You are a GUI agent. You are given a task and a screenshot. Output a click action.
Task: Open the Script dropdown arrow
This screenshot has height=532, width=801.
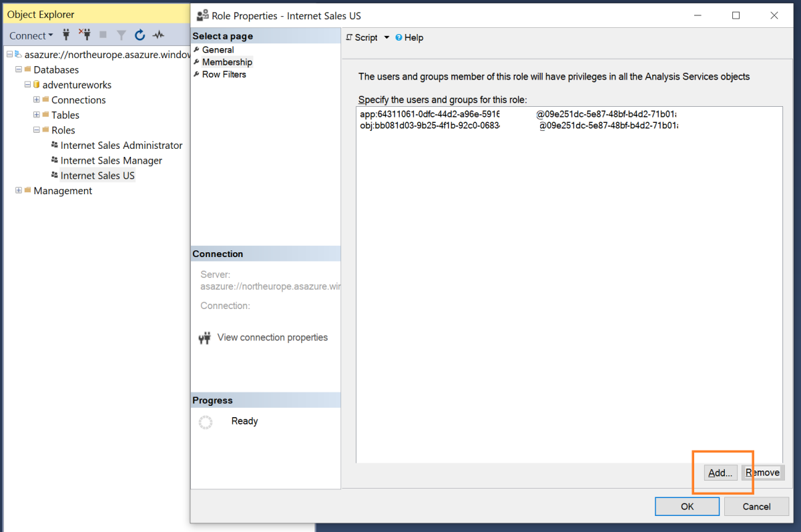point(386,38)
